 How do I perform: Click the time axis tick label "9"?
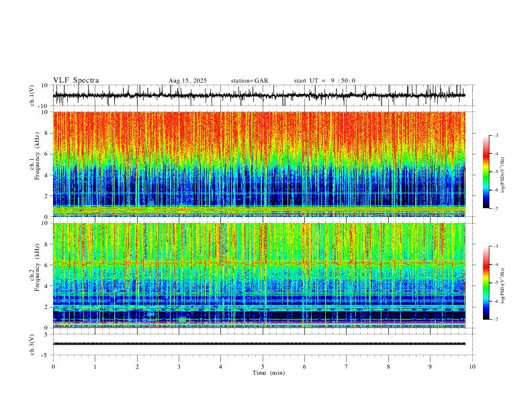point(430,367)
